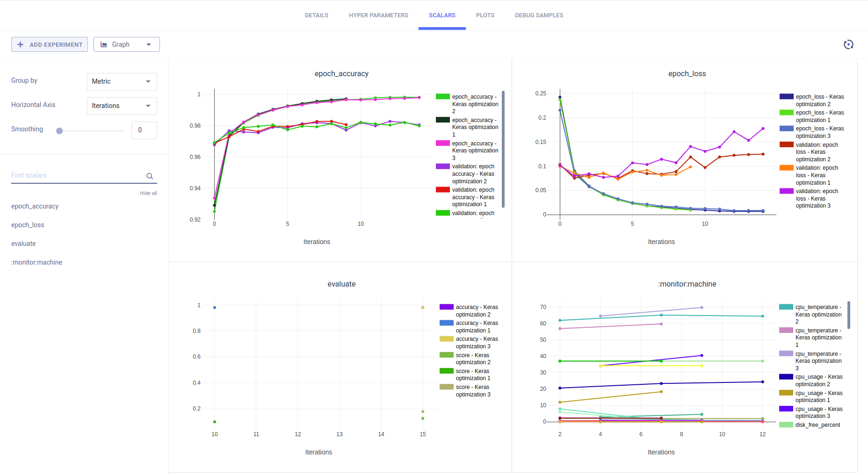Click the Smoothing slider handle

coord(59,131)
